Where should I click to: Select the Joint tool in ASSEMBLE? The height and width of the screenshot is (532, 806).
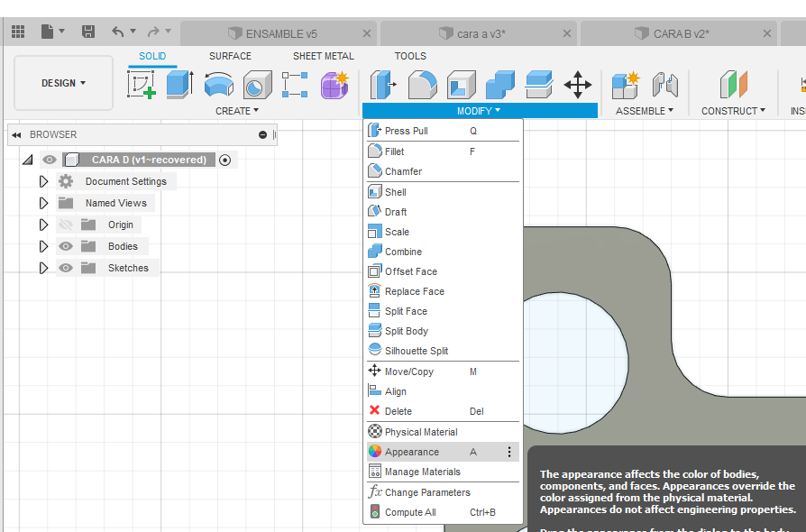(665, 85)
